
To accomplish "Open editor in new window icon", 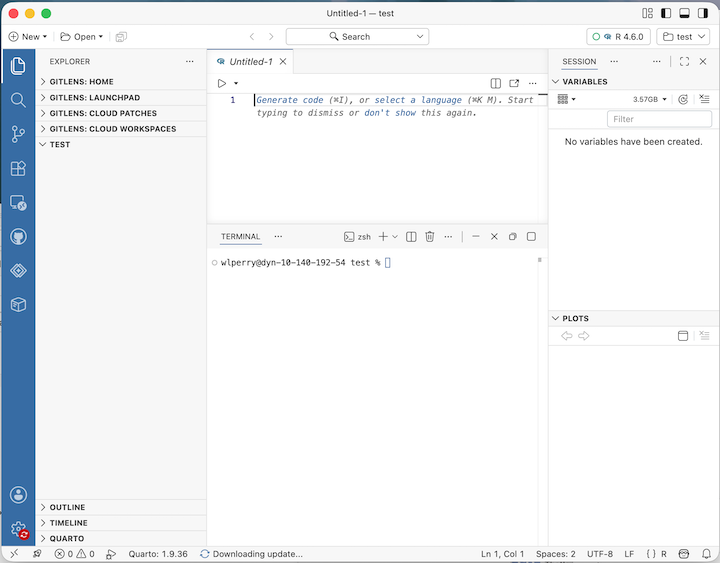I will pyautogui.click(x=514, y=83).
